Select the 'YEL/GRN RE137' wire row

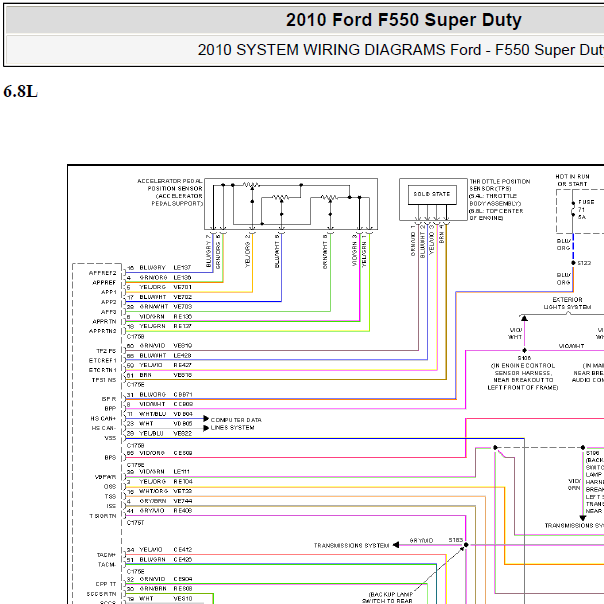tap(159, 326)
